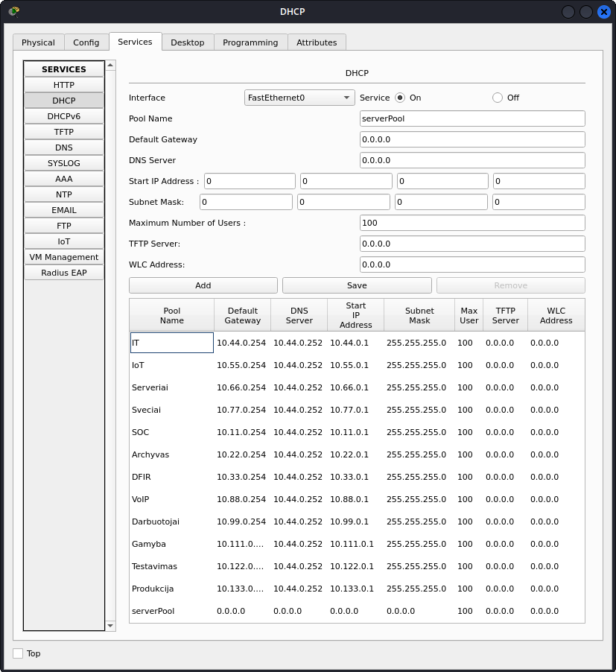Turn DHCP service Off

pos(498,98)
